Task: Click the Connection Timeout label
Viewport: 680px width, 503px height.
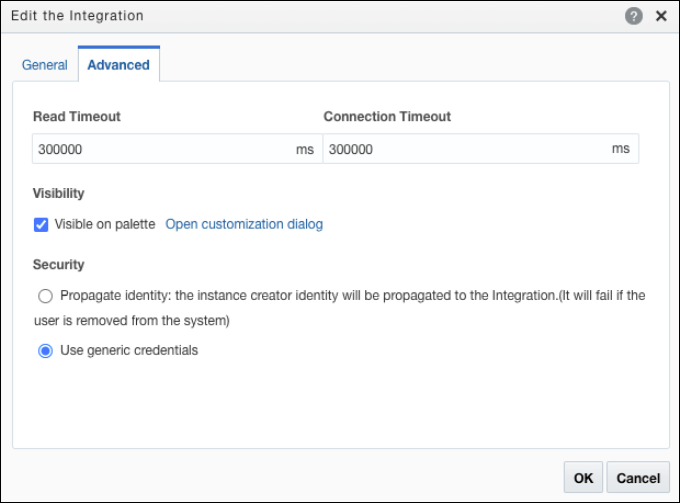Action: click(387, 117)
